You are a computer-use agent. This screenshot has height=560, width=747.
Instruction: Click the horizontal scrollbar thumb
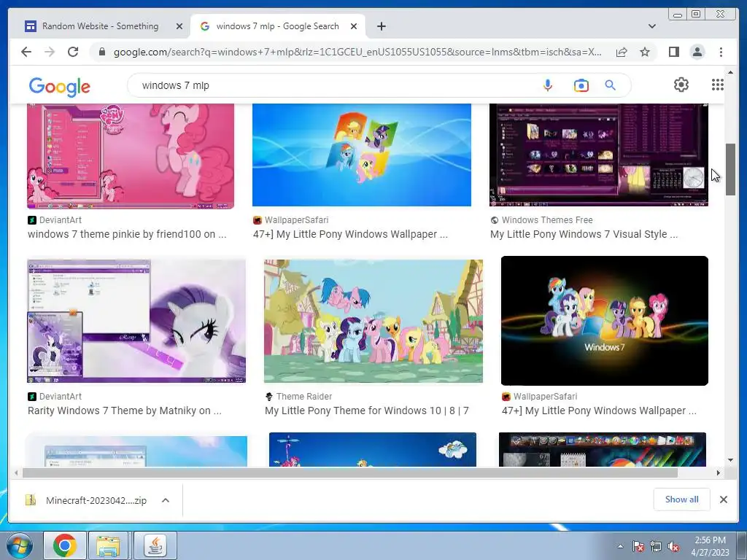click(x=350, y=472)
